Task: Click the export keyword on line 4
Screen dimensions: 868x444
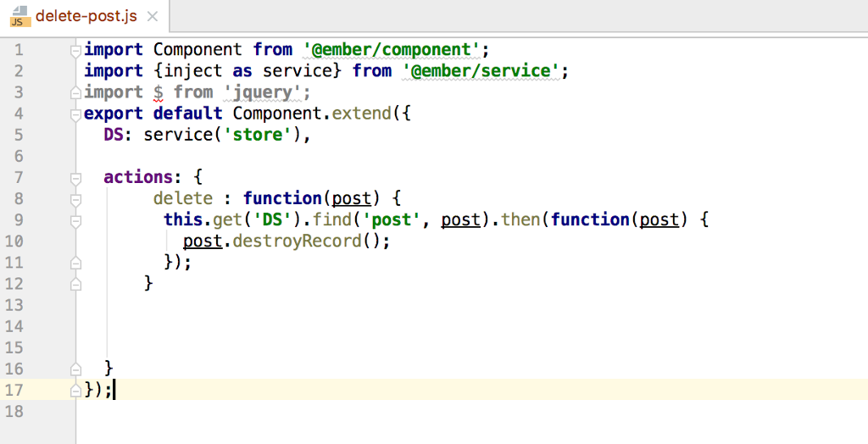Action: coord(114,114)
